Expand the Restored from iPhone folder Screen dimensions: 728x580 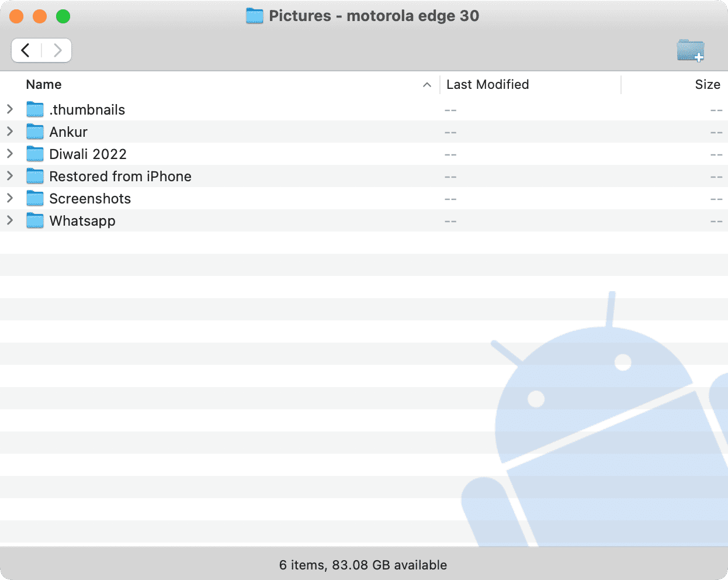10,176
